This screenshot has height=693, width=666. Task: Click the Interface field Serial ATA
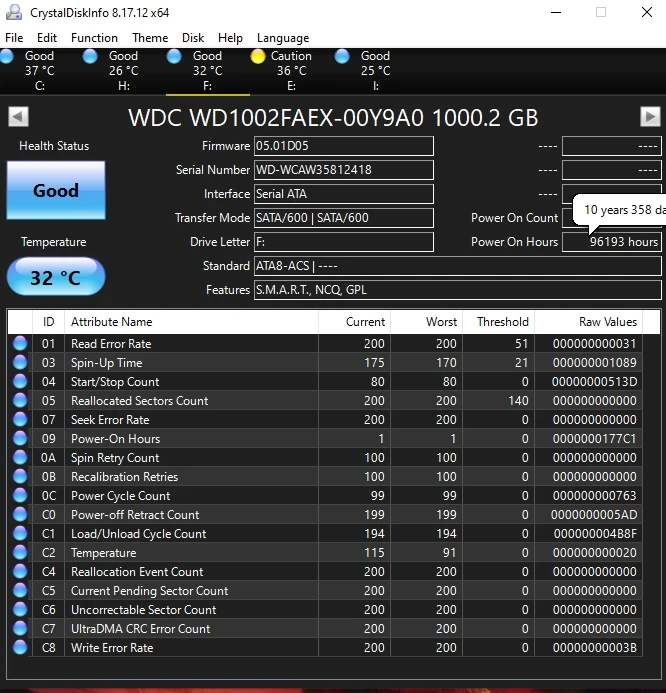tap(344, 194)
